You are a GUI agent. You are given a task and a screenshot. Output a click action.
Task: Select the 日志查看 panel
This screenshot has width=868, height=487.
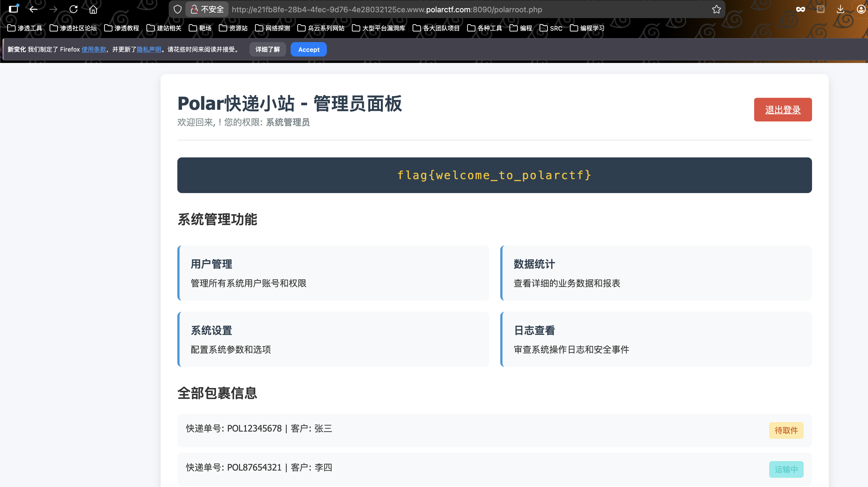[656, 339]
